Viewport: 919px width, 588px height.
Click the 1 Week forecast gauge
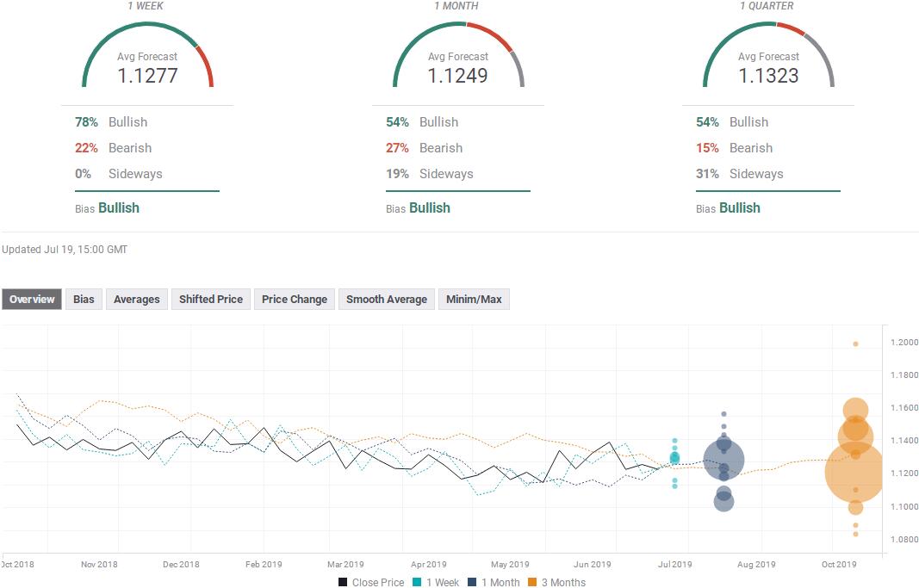147,55
